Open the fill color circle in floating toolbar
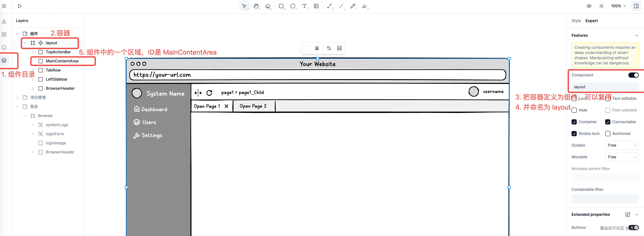 click(307, 48)
